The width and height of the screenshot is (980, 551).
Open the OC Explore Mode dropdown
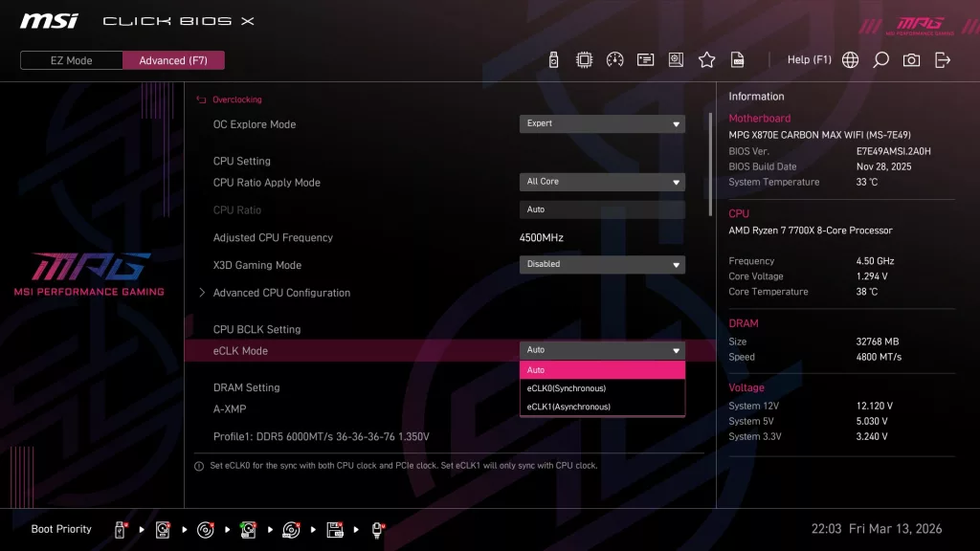[x=602, y=123]
